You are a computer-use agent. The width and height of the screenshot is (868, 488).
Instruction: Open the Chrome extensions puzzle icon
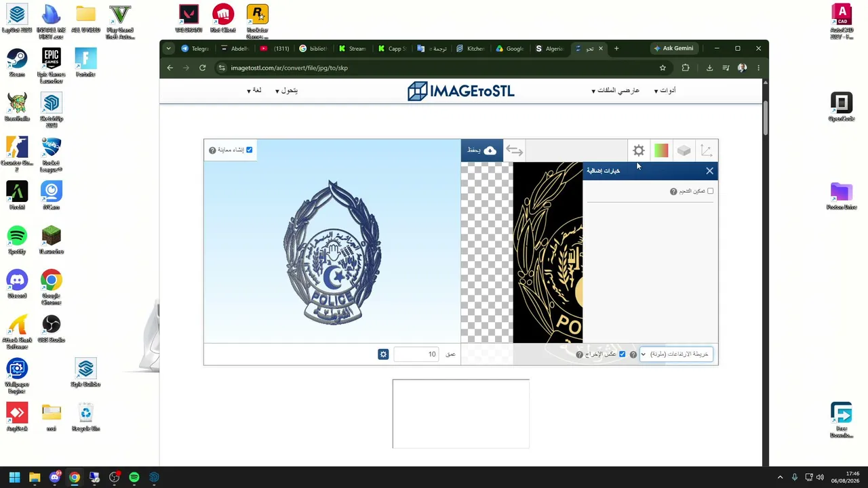tap(686, 68)
